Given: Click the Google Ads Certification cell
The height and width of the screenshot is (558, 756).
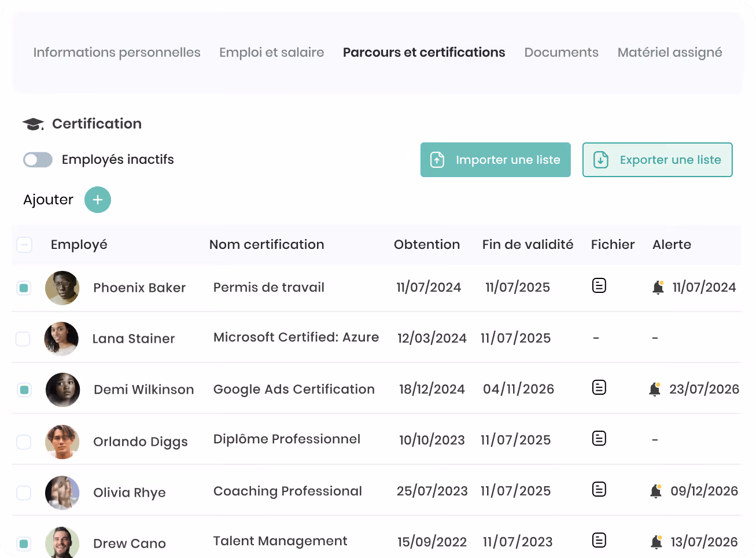Looking at the screenshot, I should coord(294,389).
